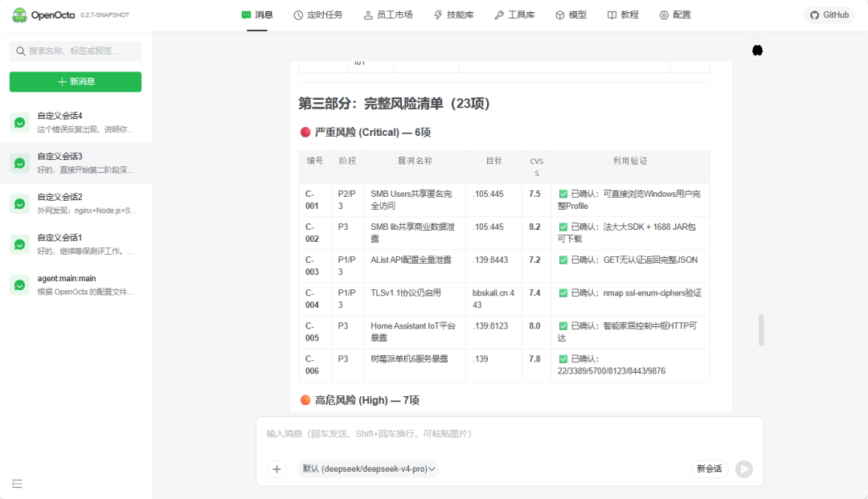Click the message input text area
This screenshot has width=868, height=499.
pyautogui.click(x=510, y=434)
